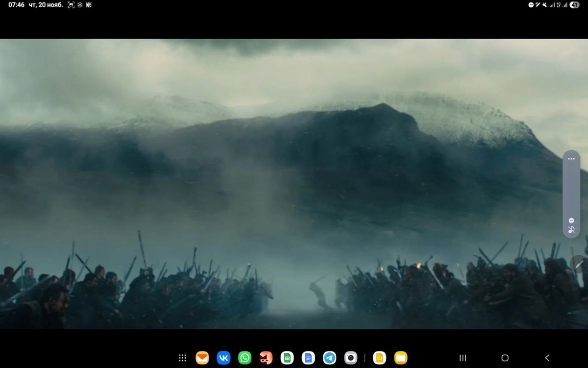The height and width of the screenshot is (368, 588).
Task: Tap the Back navigation arrow
Action: 547,358
